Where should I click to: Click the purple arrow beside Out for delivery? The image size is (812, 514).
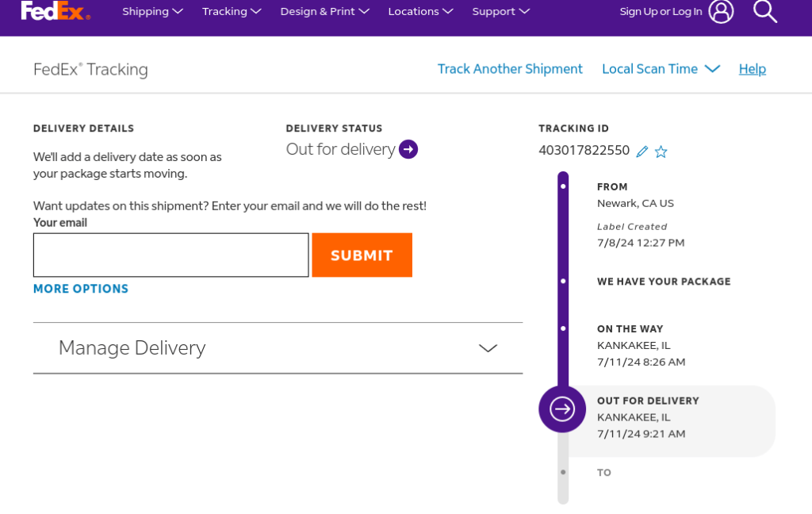[408, 149]
